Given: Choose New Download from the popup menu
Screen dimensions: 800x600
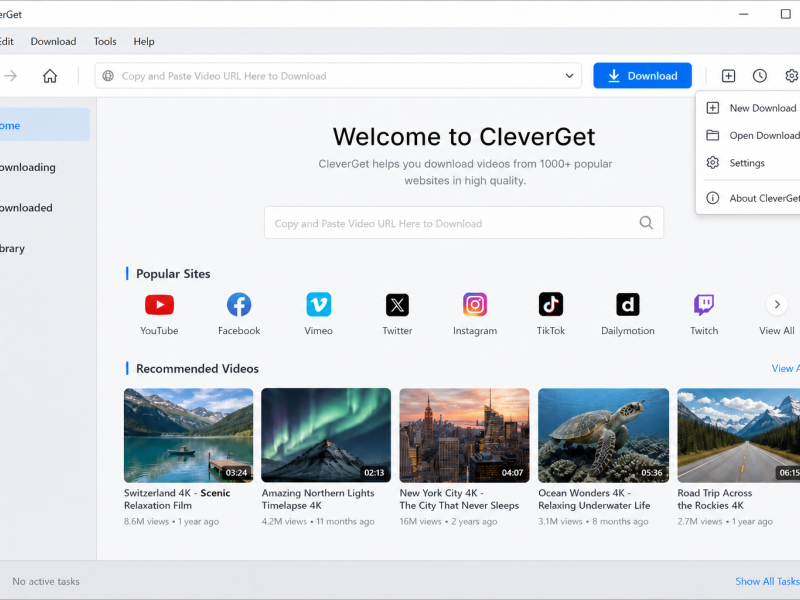Looking at the screenshot, I should (x=749, y=108).
